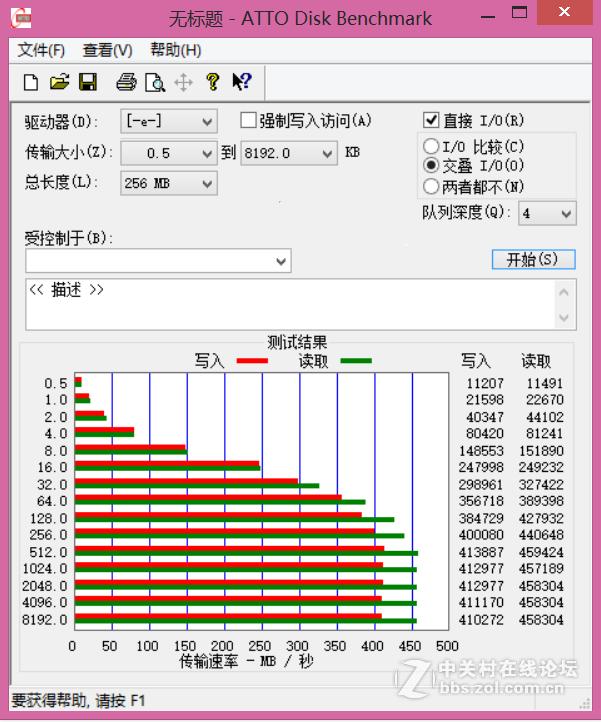
Task: Click the green 读取 legend swatch
Action: [356, 361]
